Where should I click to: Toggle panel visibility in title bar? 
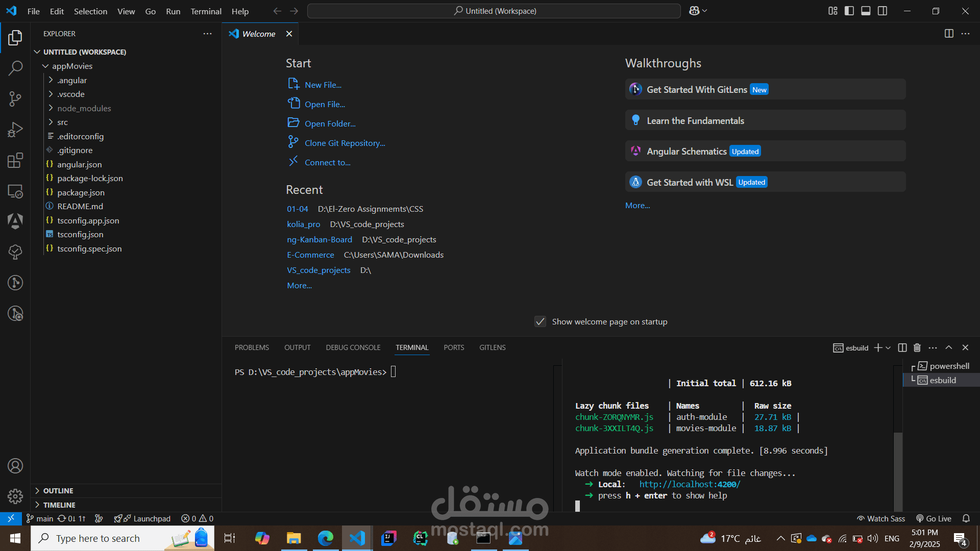coord(866,11)
